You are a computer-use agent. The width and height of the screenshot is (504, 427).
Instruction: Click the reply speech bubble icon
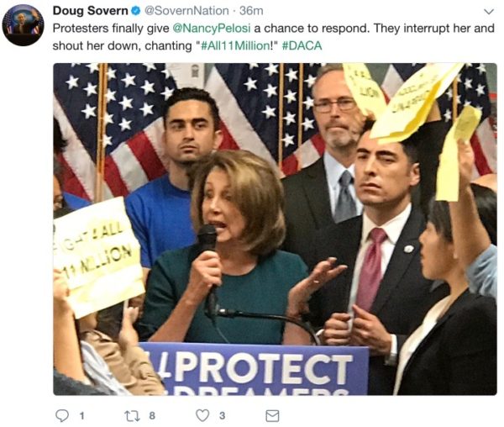(62, 415)
